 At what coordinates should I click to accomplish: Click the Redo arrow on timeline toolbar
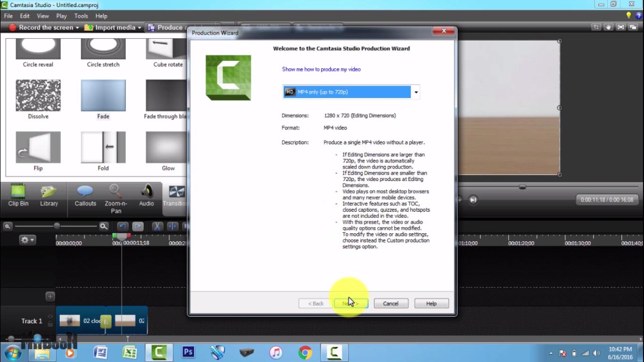(138, 226)
